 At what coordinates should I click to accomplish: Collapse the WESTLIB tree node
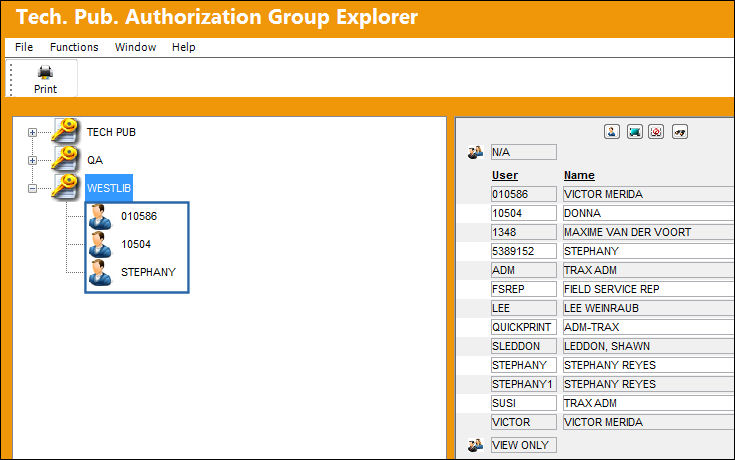point(32,189)
